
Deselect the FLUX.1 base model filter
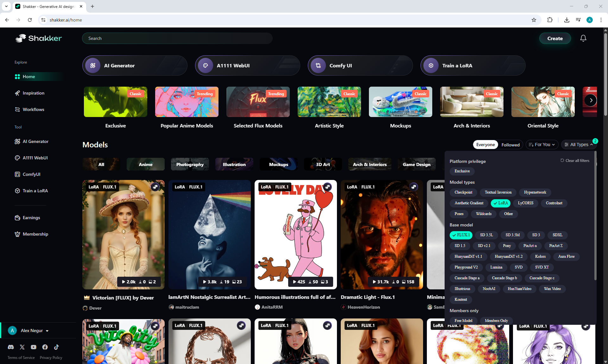(461, 235)
